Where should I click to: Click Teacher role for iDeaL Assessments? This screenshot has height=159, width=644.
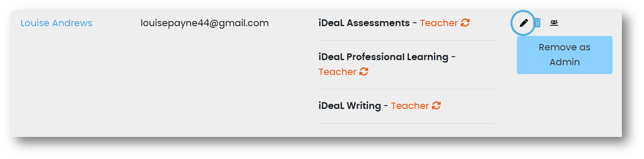pos(439,23)
